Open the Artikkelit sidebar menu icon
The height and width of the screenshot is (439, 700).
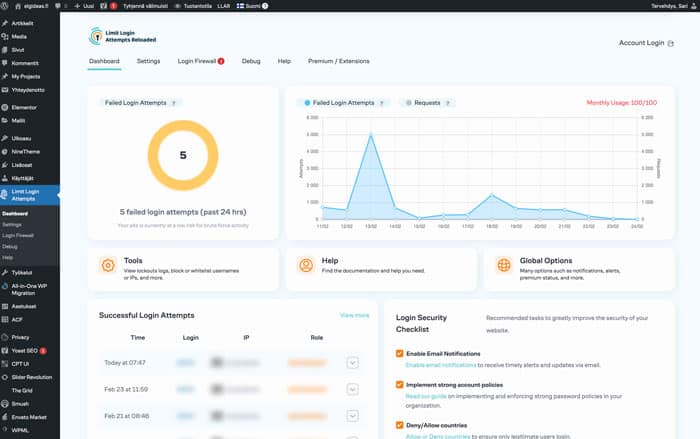tap(5, 23)
